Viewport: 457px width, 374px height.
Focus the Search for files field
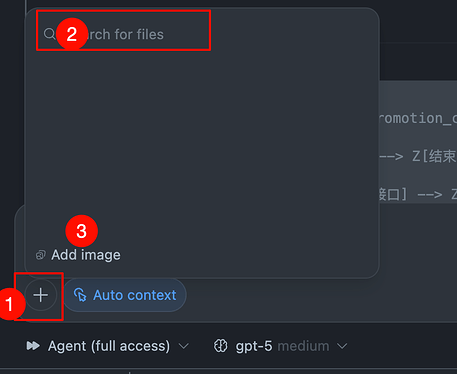(x=123, y=34)
